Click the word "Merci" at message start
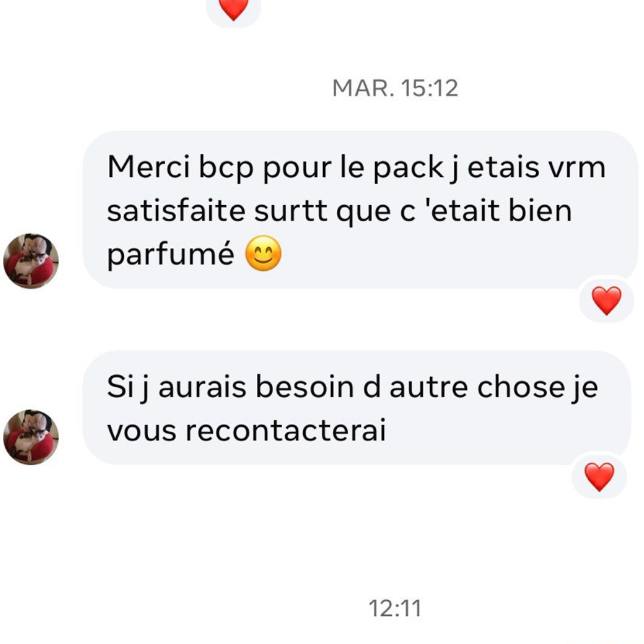 [148, 167]
